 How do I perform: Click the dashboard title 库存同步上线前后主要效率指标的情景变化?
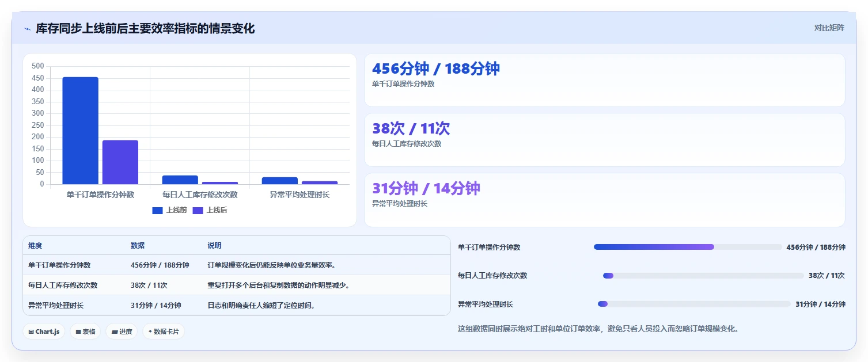coord(145,28)
